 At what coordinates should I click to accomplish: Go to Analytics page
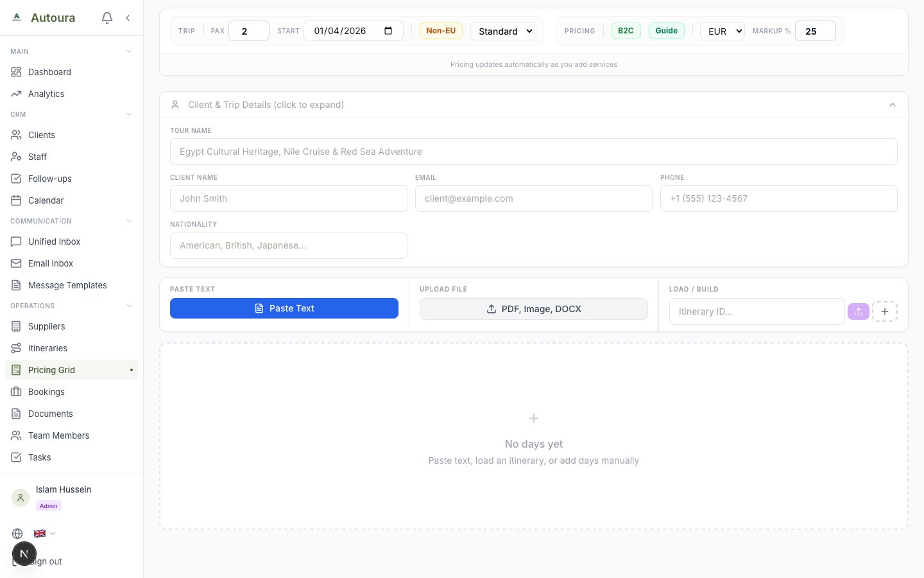(x=71, y=94)
